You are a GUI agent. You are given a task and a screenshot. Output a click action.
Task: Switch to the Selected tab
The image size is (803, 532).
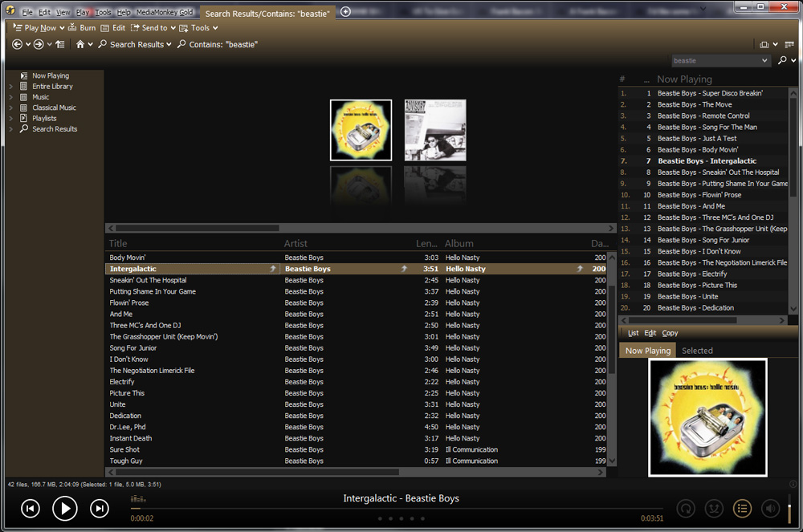pyautogui.click(x=697, y=351)
